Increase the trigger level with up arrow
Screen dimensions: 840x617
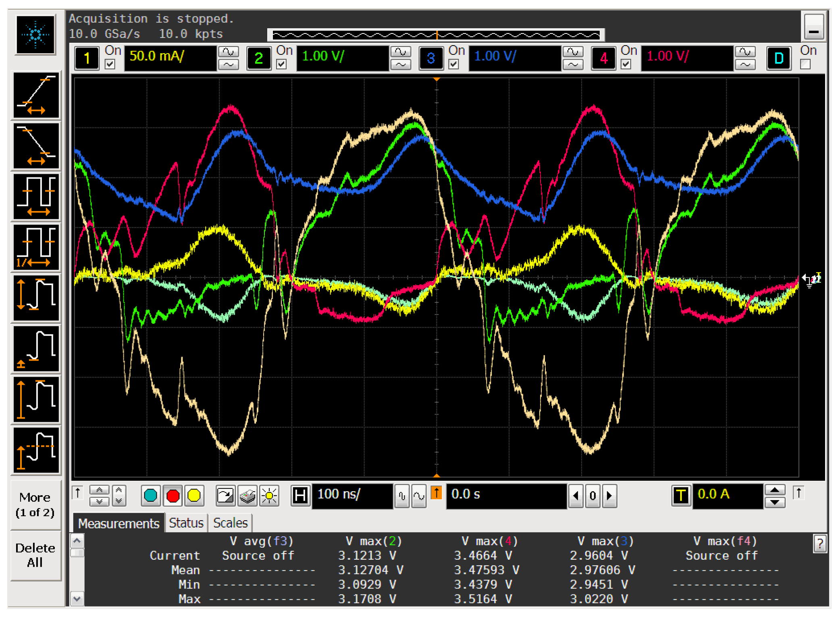(775, 490)
